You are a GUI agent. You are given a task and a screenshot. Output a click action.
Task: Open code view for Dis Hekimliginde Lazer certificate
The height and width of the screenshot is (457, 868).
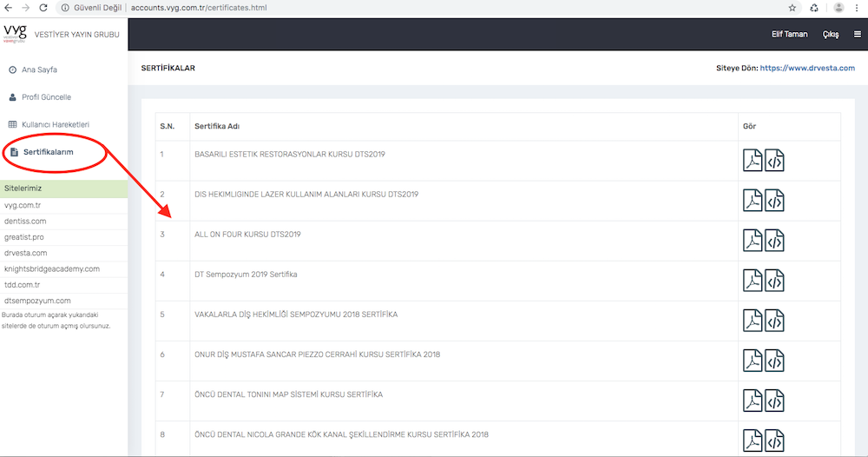click(774, 201)
